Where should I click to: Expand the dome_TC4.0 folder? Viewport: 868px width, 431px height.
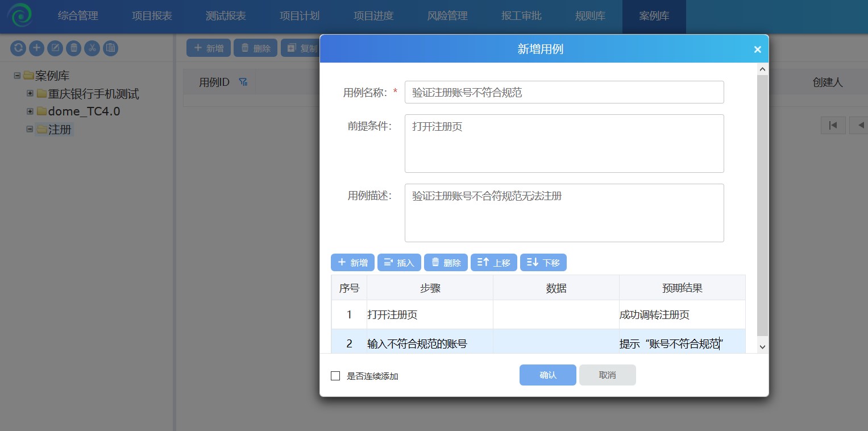point(30,111)
